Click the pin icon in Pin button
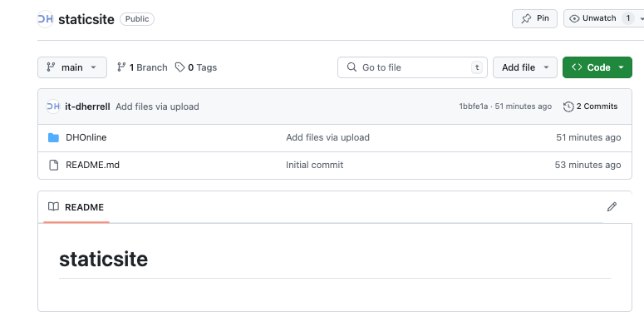Viewport: 644px width, 317px height. [x=526, y=18]
